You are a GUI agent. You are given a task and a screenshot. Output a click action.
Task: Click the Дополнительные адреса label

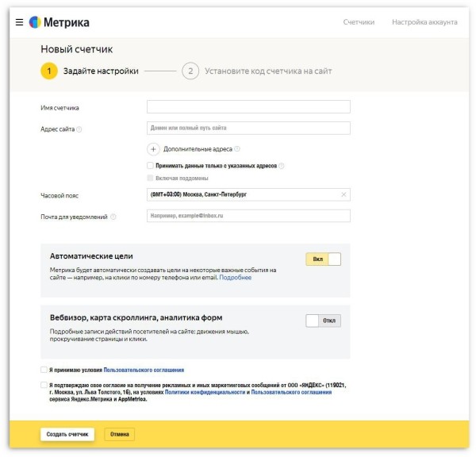tap(198, 149)
